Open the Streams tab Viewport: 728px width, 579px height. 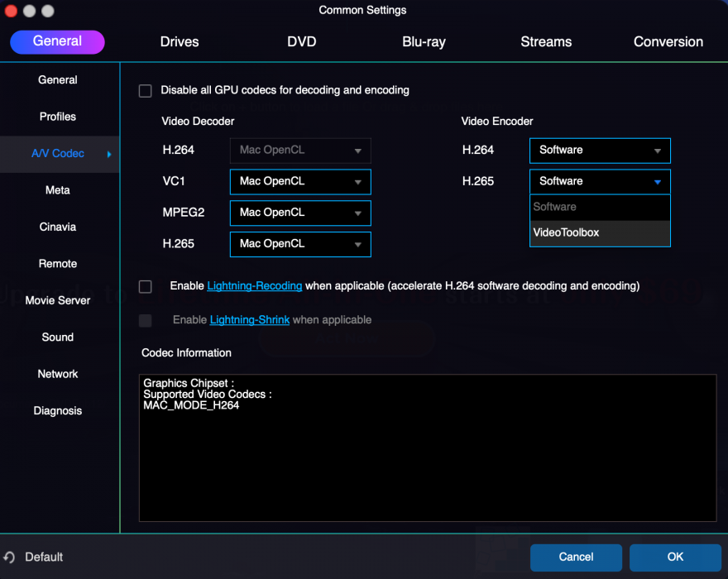(x=546, y=42)
